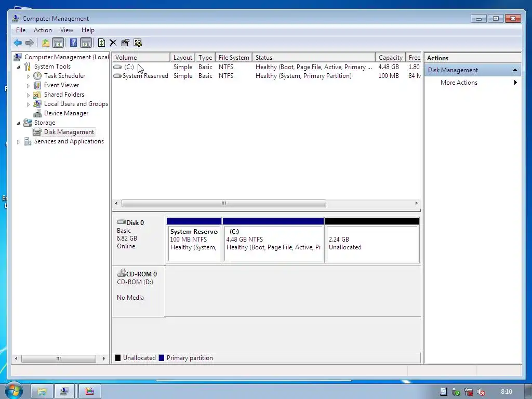This screenshot has height=399, width=532.
Task: Toggle Show/Hide Console Tree button
Action: click(x=58, y=43)
